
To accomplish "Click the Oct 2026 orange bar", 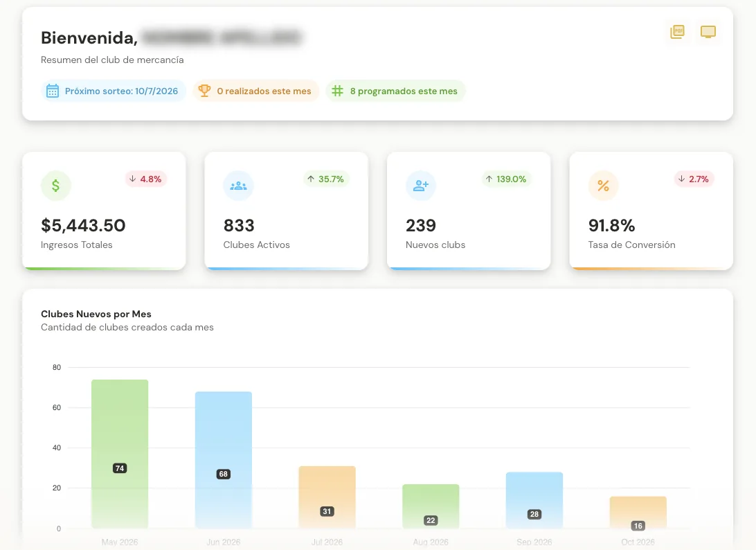I will coord(638,513).
